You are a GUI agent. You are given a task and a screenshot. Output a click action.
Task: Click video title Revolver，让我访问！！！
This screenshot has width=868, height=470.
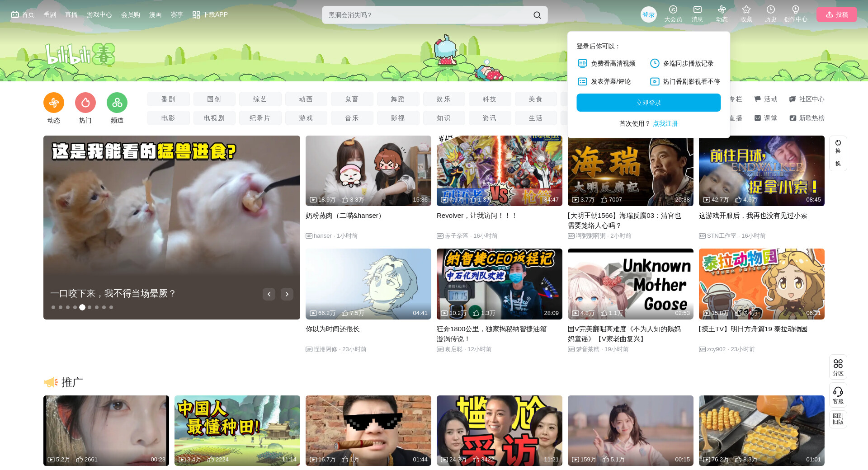pyautogui.click(x=477, y=216)
